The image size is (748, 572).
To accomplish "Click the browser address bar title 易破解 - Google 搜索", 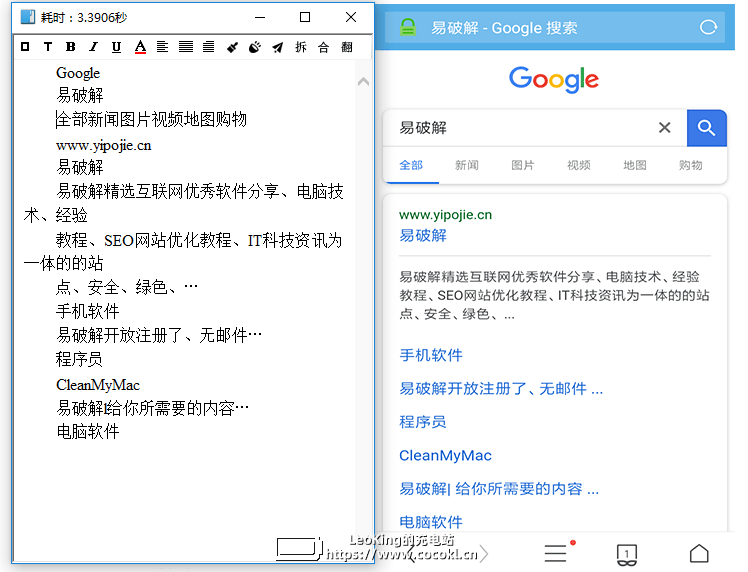I will click(x=504, y=28).
